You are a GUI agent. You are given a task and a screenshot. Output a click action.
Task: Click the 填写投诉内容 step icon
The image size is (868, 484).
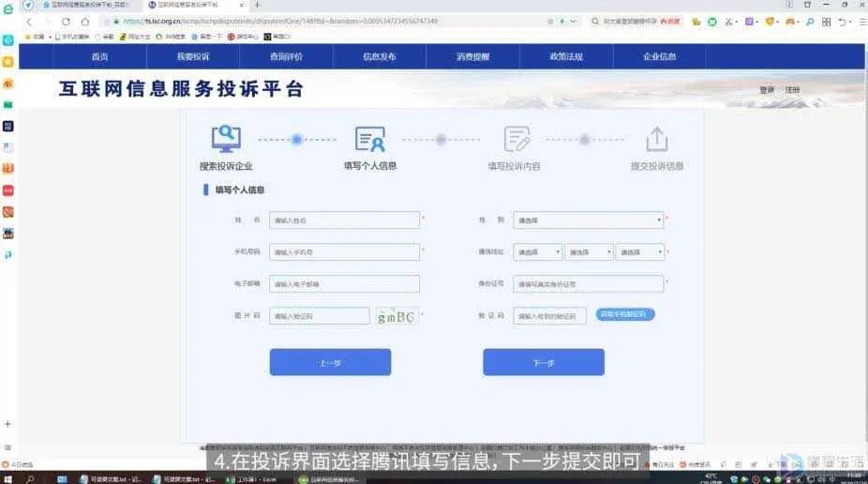coord(516,139)
